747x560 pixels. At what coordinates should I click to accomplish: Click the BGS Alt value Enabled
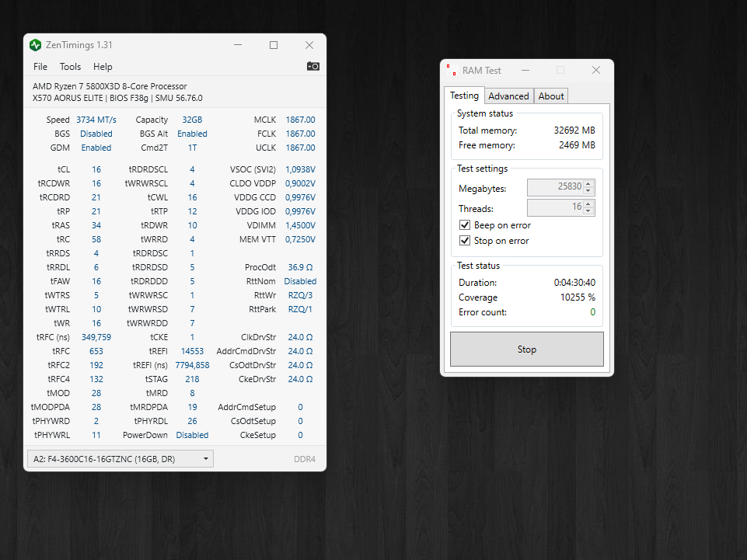pyautogui.click(x=192, y=134)
